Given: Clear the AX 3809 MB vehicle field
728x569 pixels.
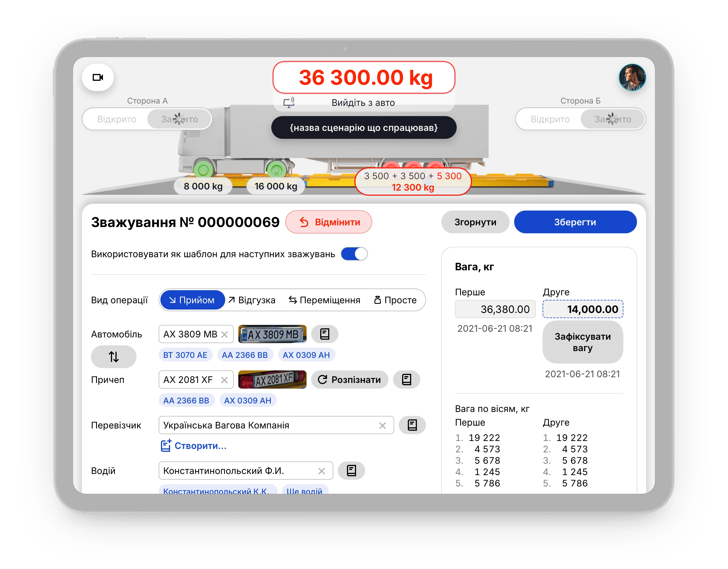Looking at the screenshot, I should pos(225,335).
